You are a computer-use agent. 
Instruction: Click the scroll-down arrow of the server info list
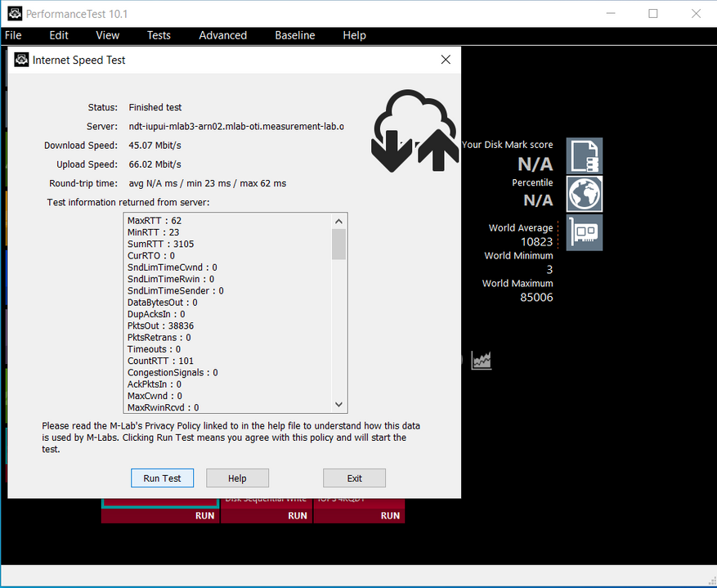[338, 404]
